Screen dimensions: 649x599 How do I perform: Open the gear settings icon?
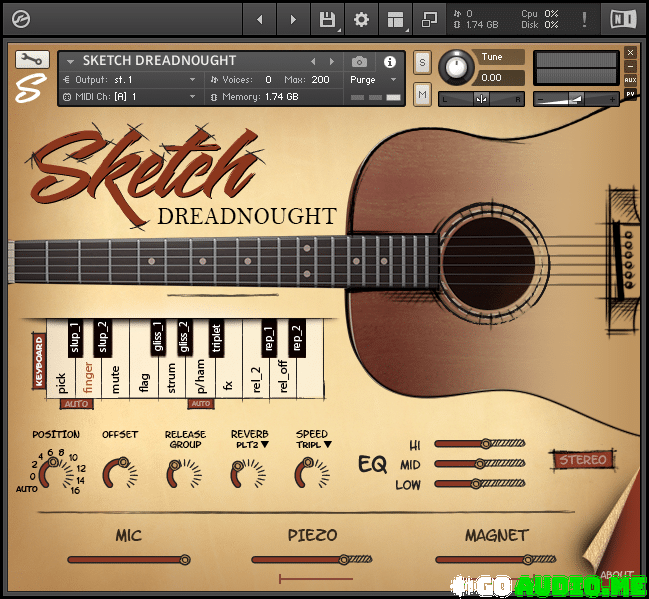pyautogui.click(x=361, y=19)
